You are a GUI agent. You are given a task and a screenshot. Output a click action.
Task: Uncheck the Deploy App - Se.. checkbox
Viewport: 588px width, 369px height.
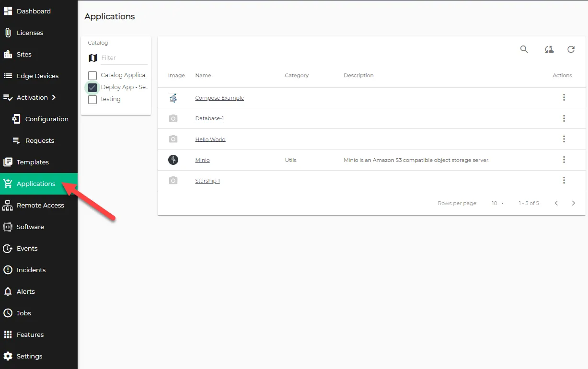92,88
